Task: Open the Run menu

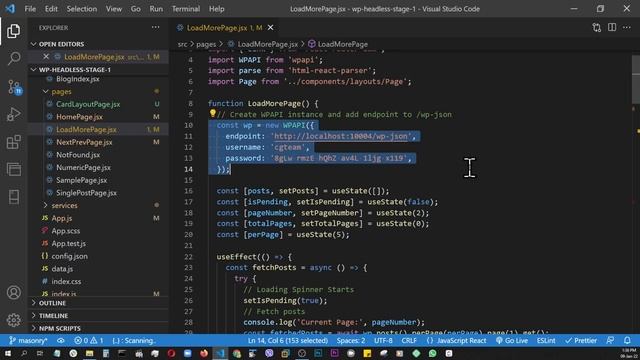Action: pyautogui.click(x=156, y=9)
